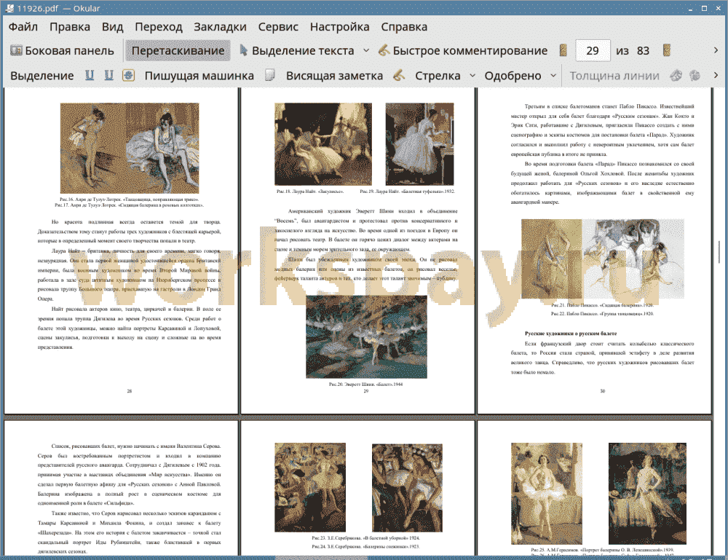Open the Переход menu

159,27
